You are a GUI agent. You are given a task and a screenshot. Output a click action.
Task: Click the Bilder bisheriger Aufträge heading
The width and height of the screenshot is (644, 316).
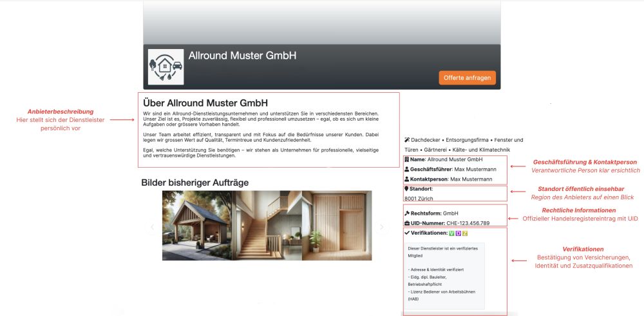pos(194,183)
